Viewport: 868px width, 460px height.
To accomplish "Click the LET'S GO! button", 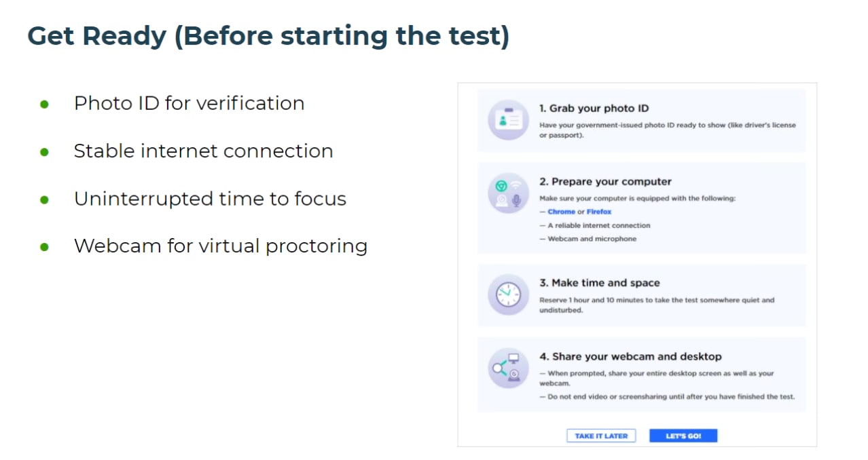I will point(683,436).
